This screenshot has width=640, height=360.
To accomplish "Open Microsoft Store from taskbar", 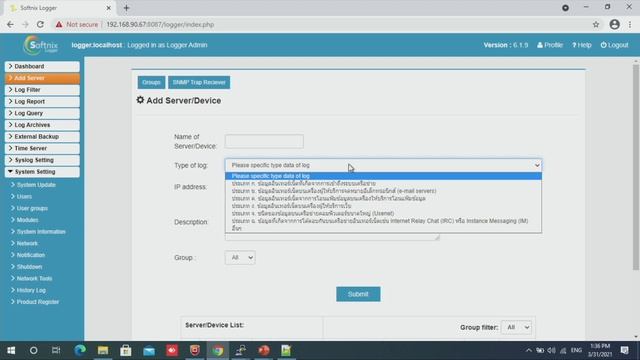I will [126, 350].
